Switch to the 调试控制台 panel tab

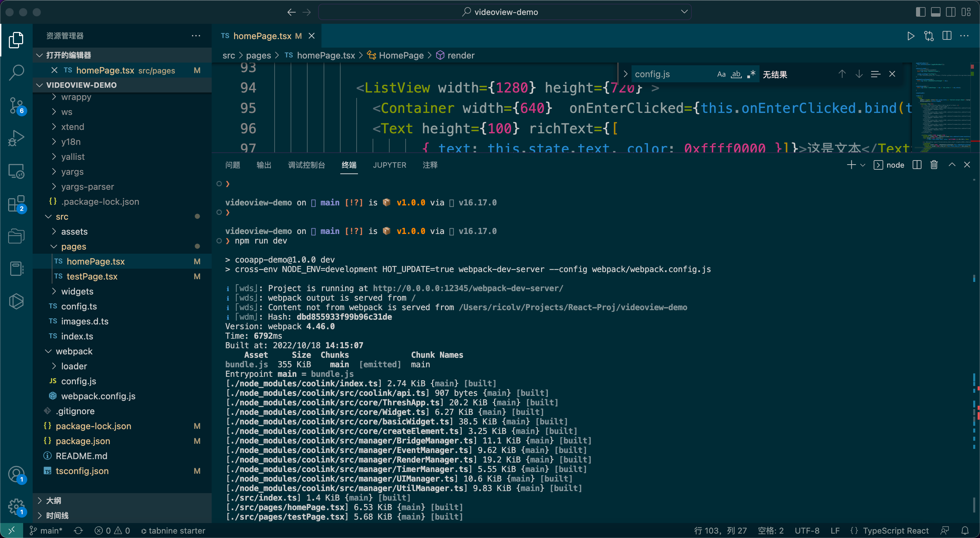click(x=306, y=165)
